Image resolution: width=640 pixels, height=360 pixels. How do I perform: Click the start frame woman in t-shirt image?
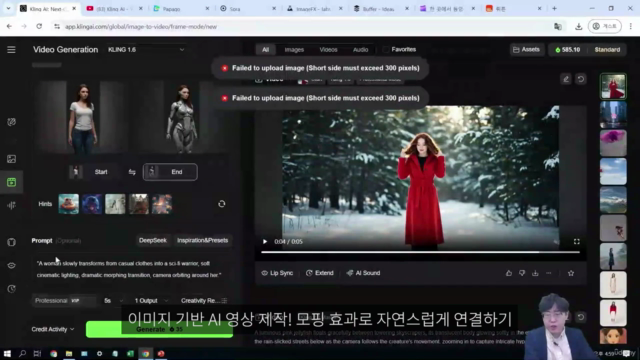[84, 117]
